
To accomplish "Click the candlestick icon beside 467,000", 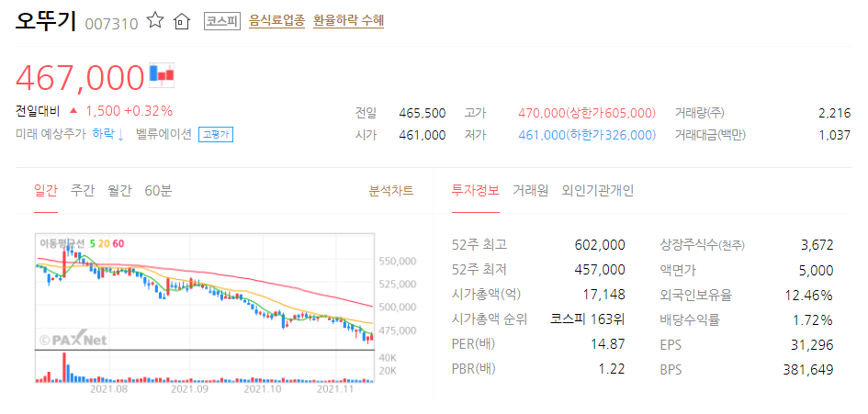I will click(x=162, y=75).
